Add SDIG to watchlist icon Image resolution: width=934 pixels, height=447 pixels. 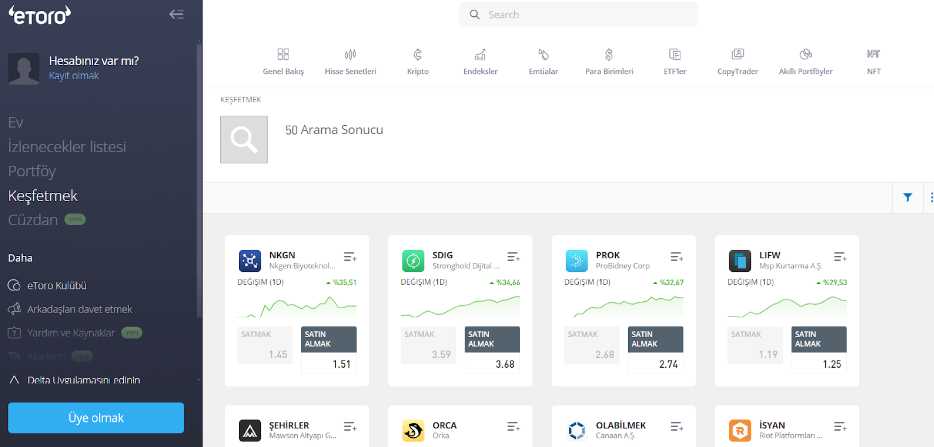513,257
